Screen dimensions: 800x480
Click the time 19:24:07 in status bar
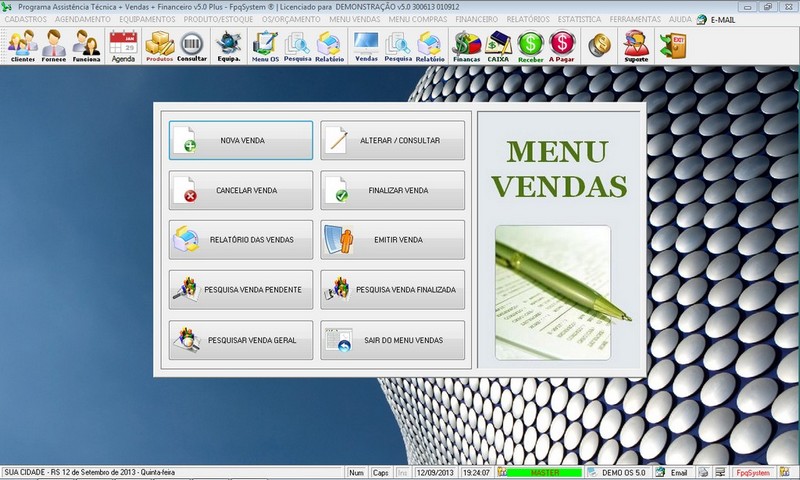click(x=476, y=473)
